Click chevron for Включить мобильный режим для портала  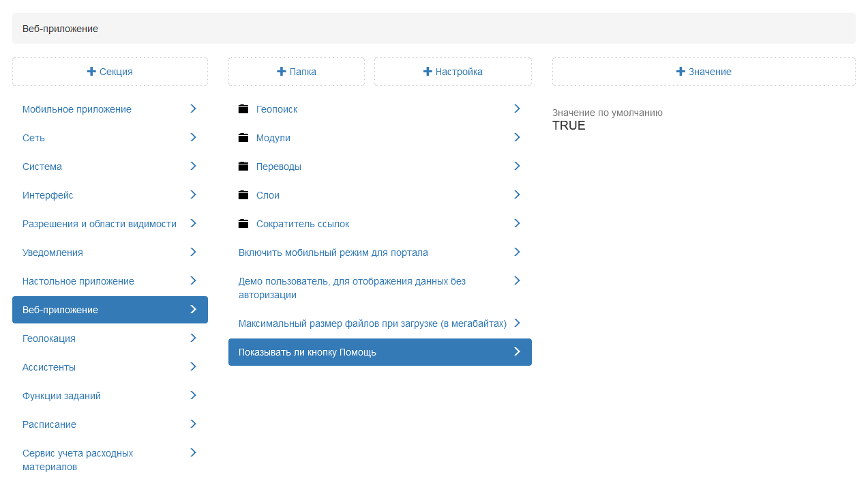point(517,252)
